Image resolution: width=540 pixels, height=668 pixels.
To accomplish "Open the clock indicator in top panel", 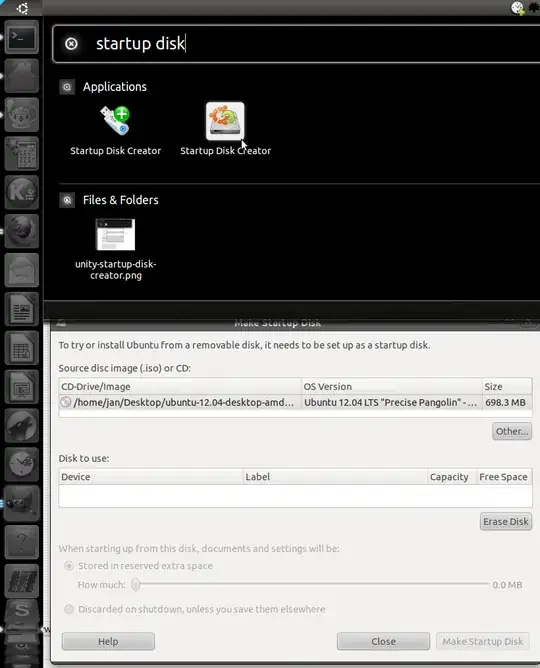I will tap(517, 8).
